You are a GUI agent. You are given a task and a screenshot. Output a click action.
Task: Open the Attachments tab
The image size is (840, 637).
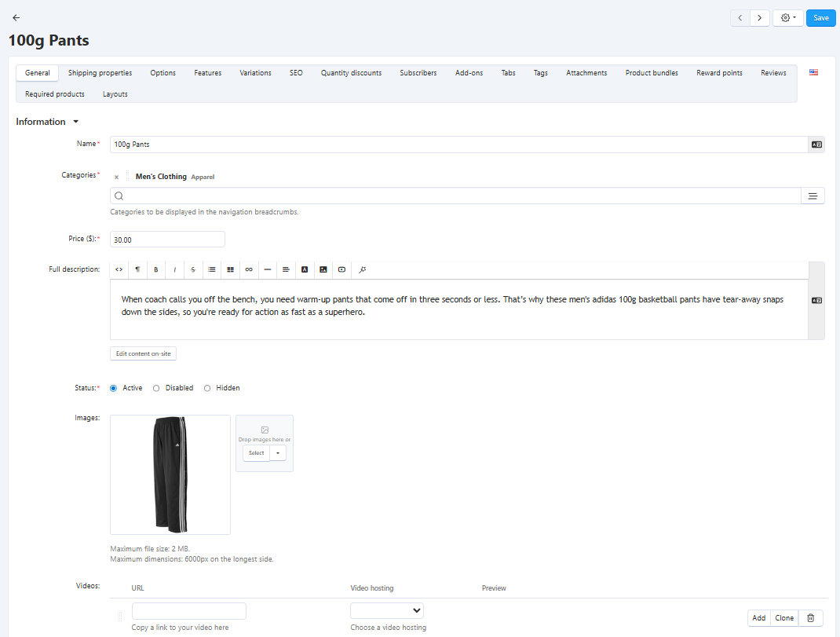(x=586, y=73)
